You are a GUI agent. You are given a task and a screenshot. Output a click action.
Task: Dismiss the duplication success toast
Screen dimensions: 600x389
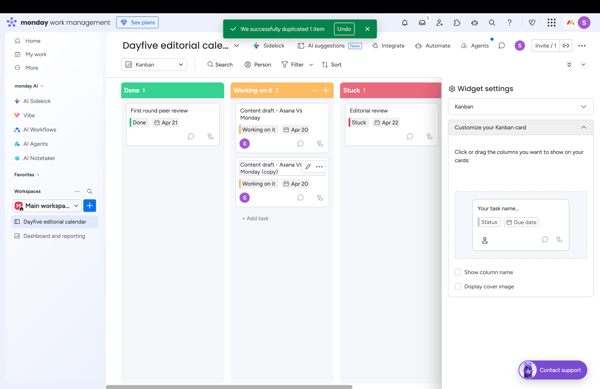[x=367, y=29]
